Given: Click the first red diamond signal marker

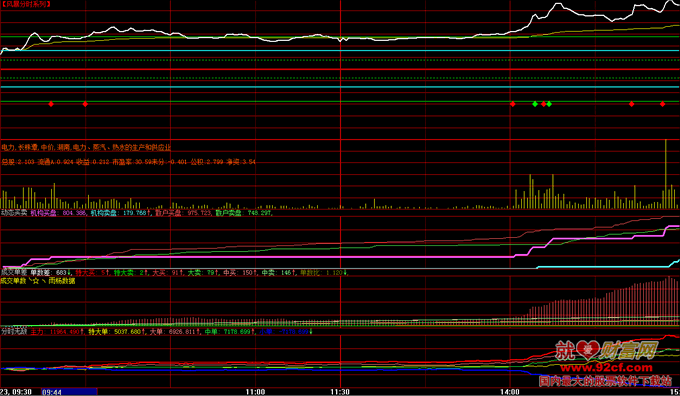Looking at the screenshot, I should pyautogui.click(x=51, y=104).
